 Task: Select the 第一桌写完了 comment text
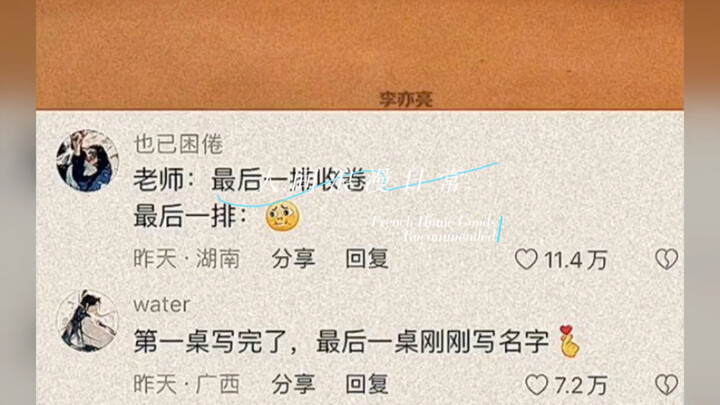pos(341,342)
